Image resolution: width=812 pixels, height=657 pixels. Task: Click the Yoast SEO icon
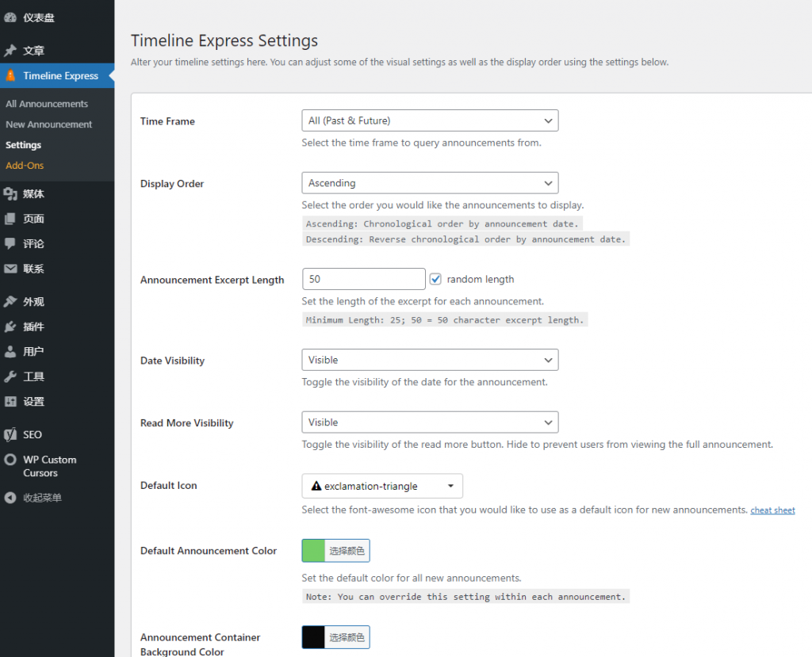(x=10, y=435)
